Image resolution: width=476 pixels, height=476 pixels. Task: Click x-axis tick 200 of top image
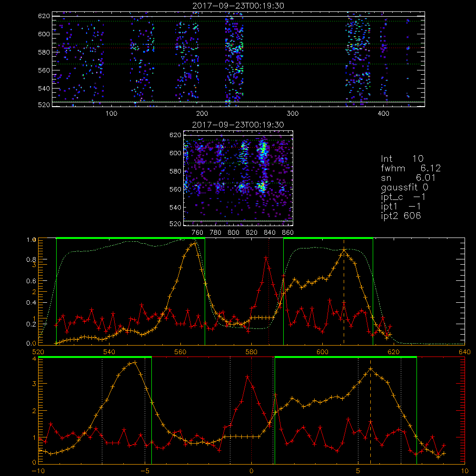pyautogui.click(x=202, y=114)
